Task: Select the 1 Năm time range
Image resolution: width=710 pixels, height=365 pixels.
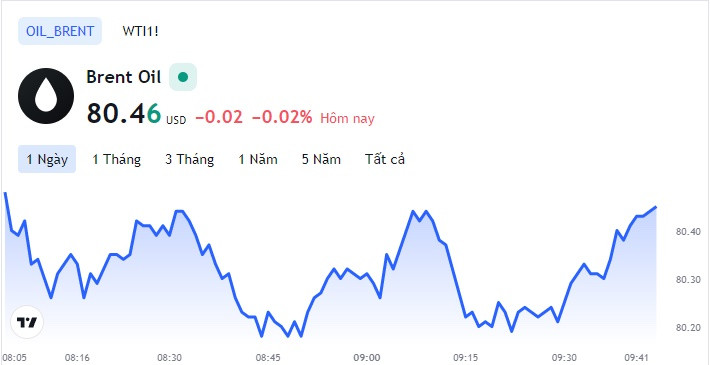Action: [258, 159]
